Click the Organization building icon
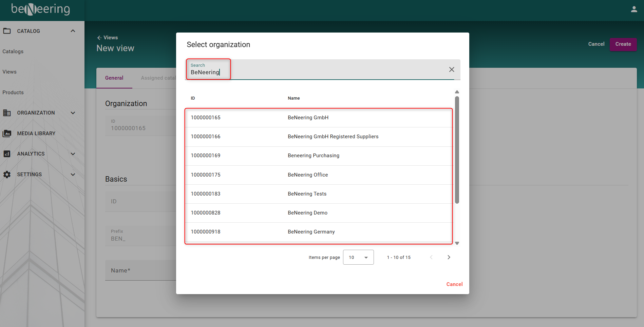Viewport: 644px width, 327px height. coord(7,113)
